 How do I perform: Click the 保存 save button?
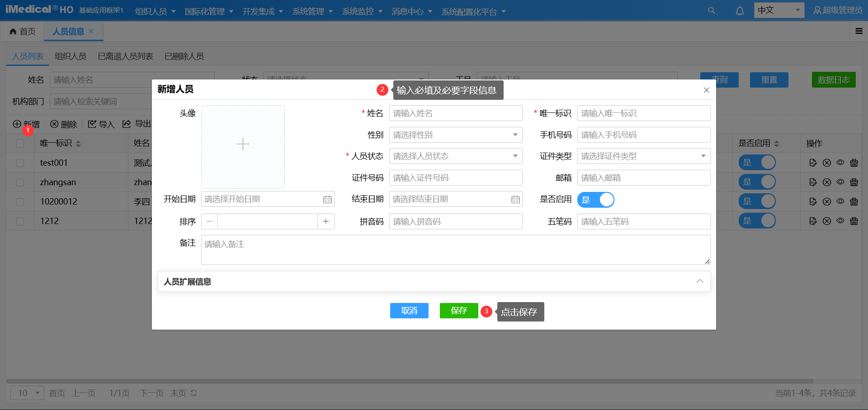tap(458, 311)
